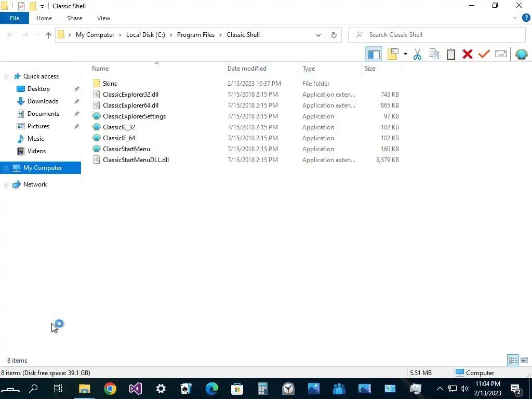This screenshot has width=532, height=399.
Task: Select the ClassicIE_64 application
Action: coord(119,138)
